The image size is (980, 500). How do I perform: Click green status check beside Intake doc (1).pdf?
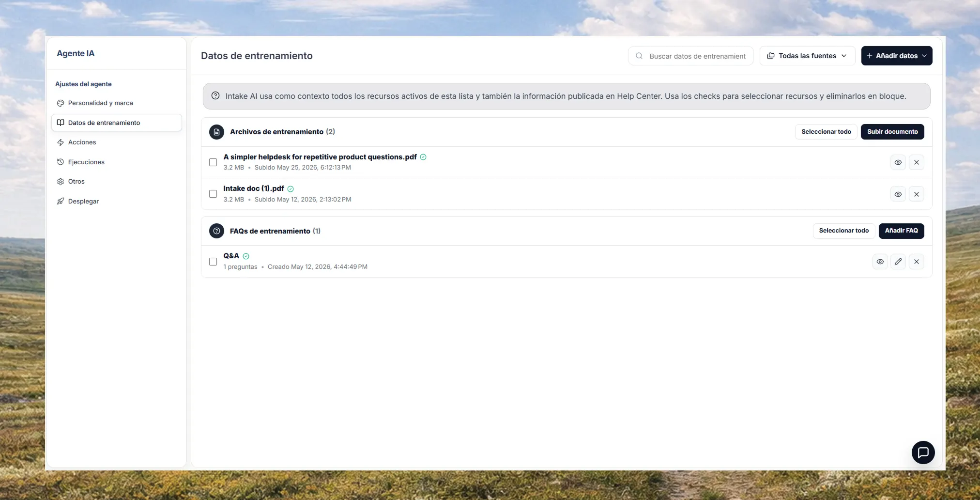click(x=291, y=189)
